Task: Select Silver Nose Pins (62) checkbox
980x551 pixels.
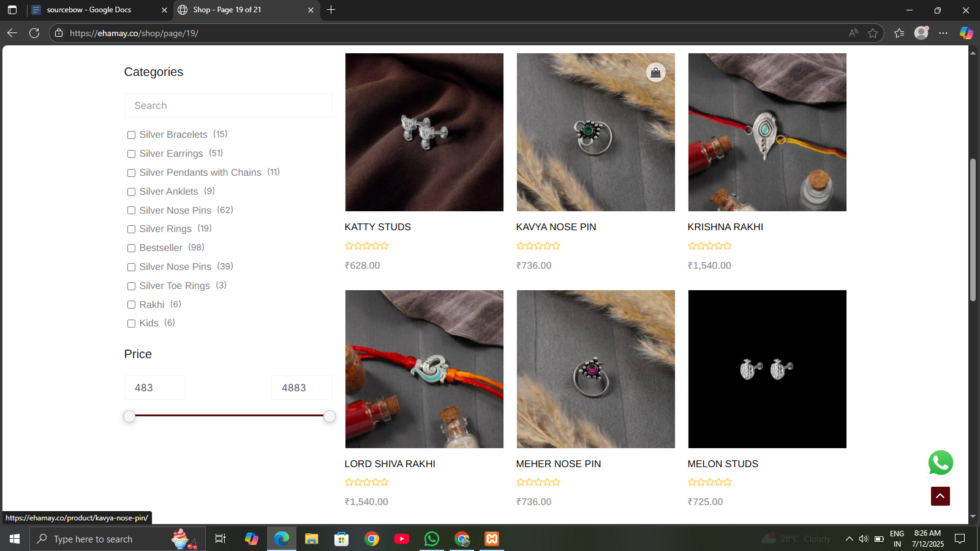Action: 131,211
